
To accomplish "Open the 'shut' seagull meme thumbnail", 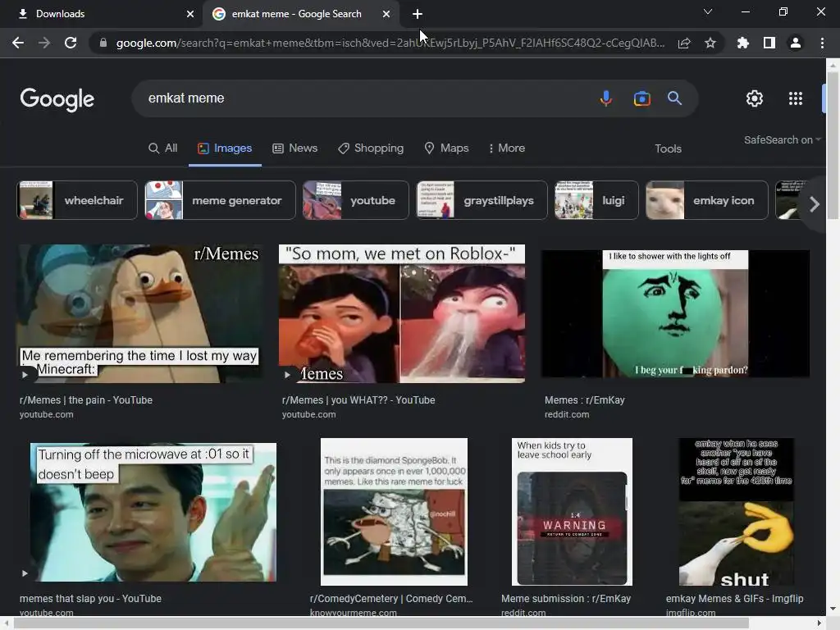I will click(x=736, y=512).
